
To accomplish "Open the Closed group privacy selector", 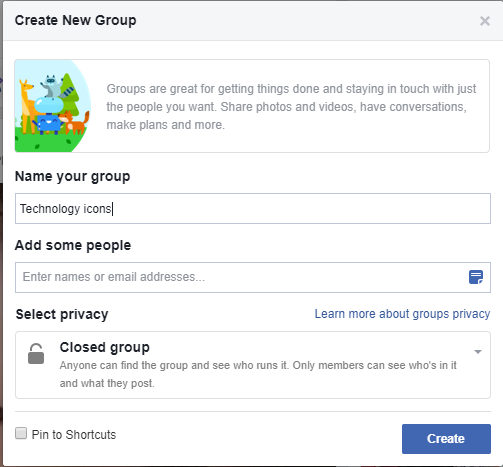I will point(253,365).
